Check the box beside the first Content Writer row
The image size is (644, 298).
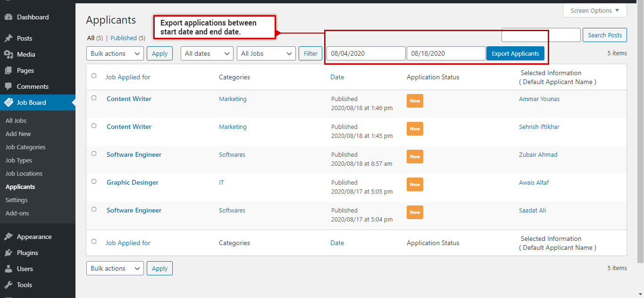[x=93, y=98]
